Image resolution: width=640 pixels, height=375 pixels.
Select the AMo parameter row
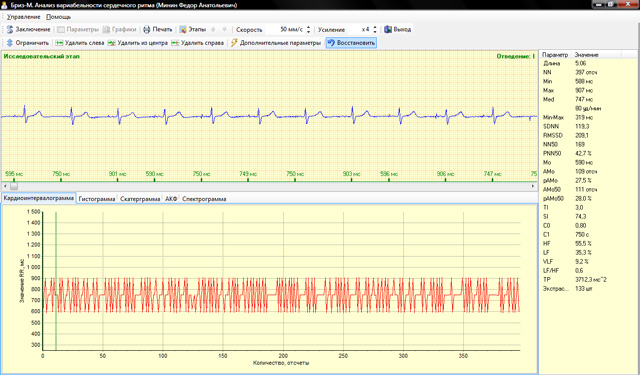click(x=588, y=171)
